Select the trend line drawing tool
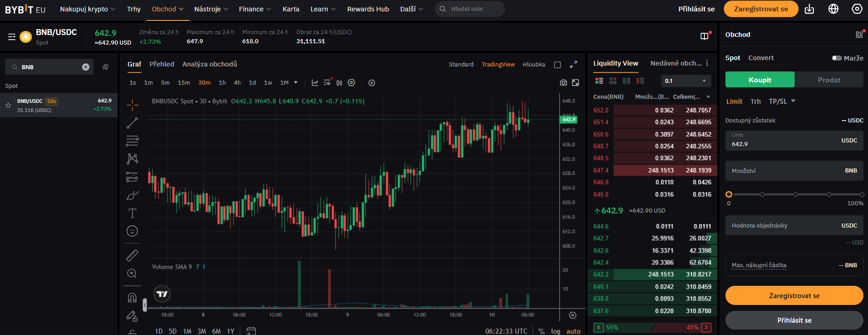The image size is (868, 335). [132, 123]
